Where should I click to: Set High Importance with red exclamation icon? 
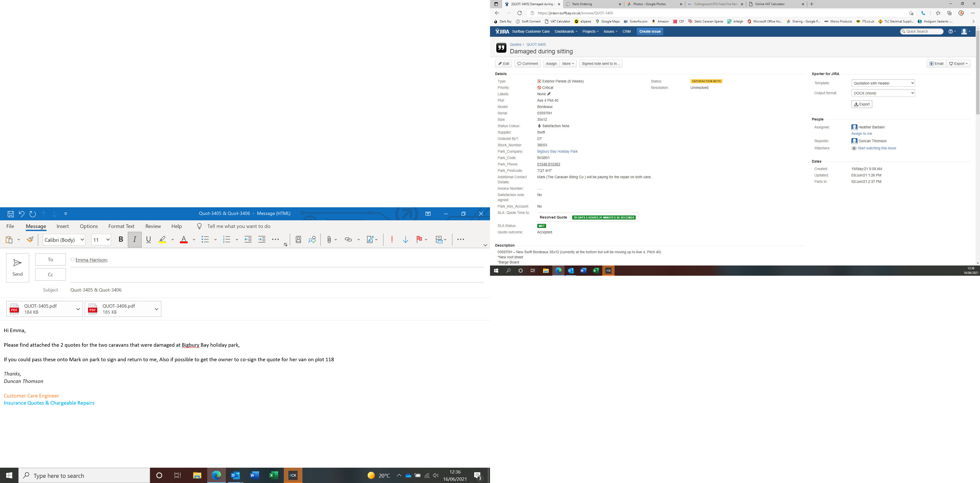[x=392, y=239]
